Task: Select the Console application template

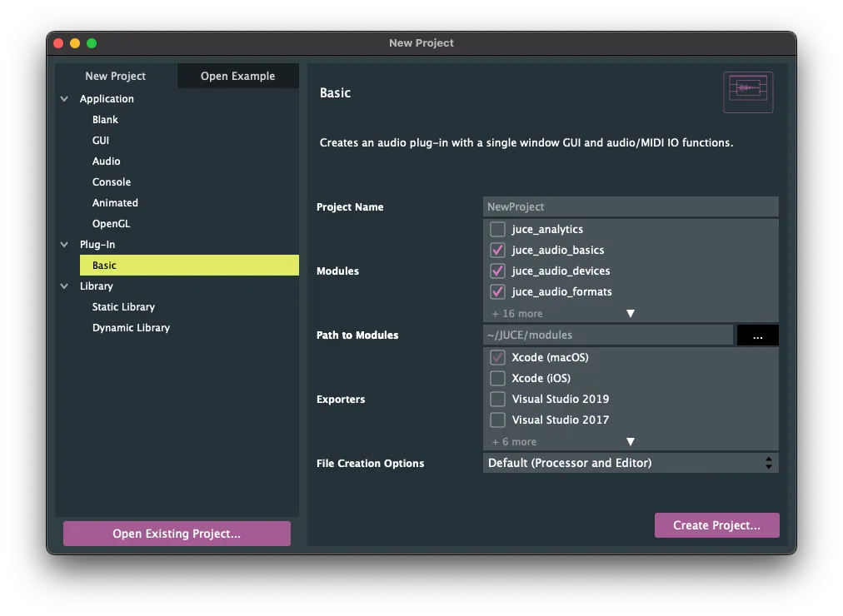Action: pyautogui.click(x=112, y=182)
